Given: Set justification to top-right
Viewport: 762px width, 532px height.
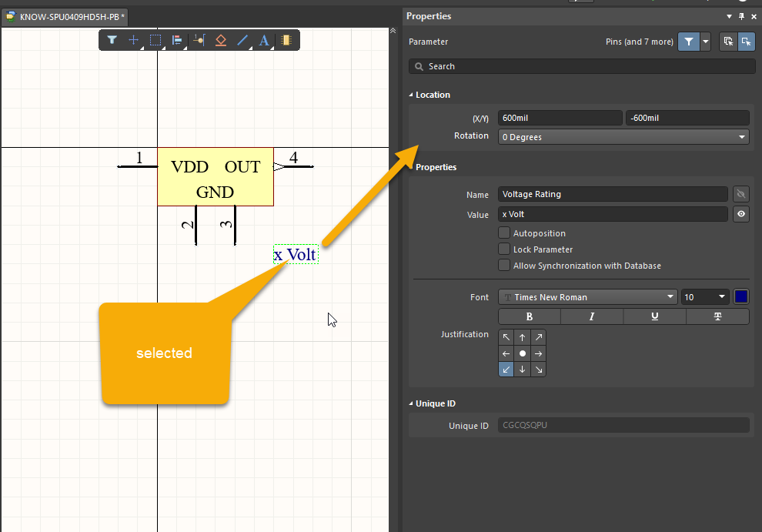Looking at the screenshot, I should coord(538,337).
